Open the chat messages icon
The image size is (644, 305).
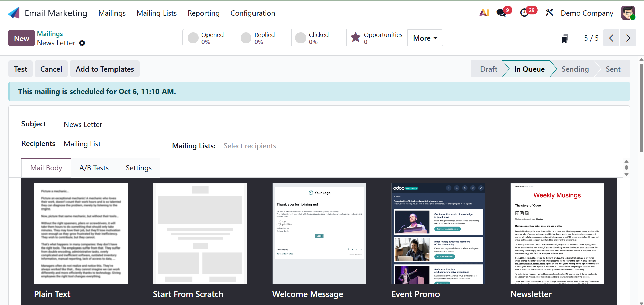tap(501, 13)
